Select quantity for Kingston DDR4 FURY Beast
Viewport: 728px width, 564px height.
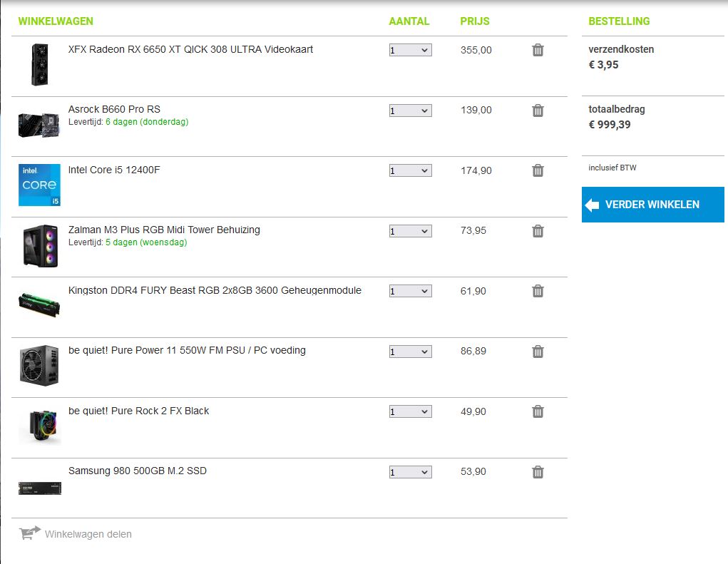click(411, 291)
